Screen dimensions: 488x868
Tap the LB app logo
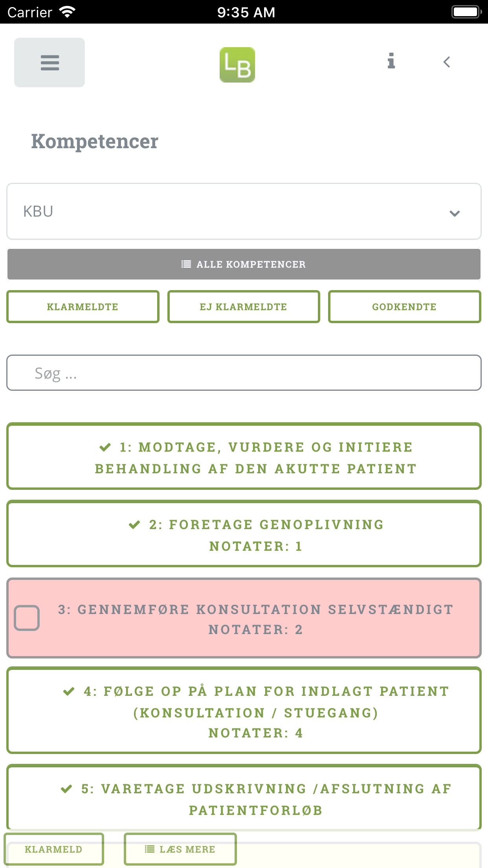coord(237,64)
